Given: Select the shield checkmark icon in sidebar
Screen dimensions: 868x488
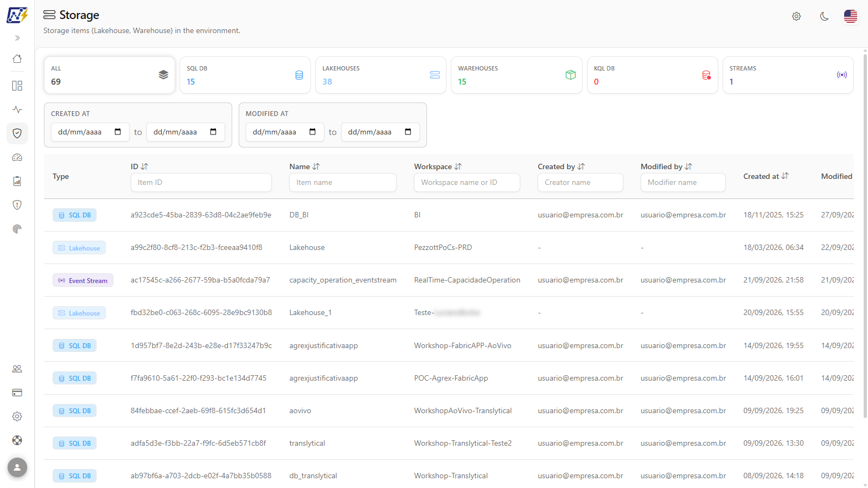Looking at the screenshot, I should pyautogui.click(x=17, y=133).
